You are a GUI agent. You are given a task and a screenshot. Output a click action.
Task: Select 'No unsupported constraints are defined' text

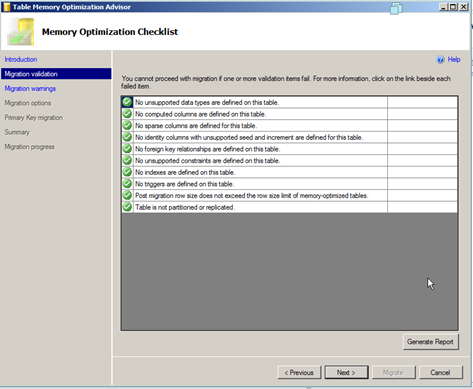click(207, 161)
